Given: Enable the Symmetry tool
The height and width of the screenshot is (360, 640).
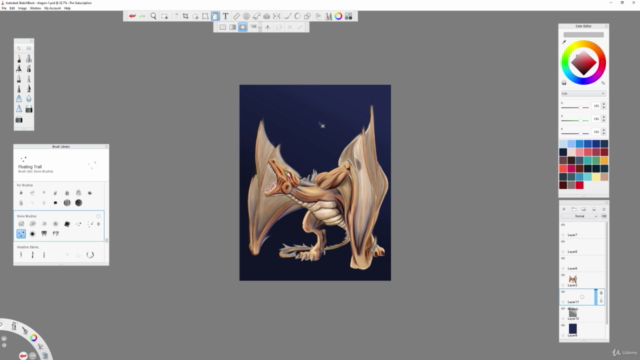Looking at the screenshot, I should tap(277, 16).
